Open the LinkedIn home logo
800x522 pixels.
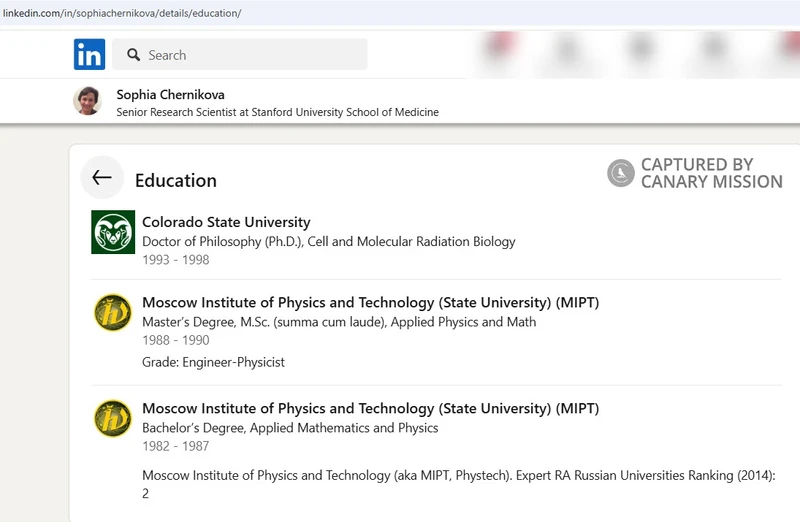89,54
